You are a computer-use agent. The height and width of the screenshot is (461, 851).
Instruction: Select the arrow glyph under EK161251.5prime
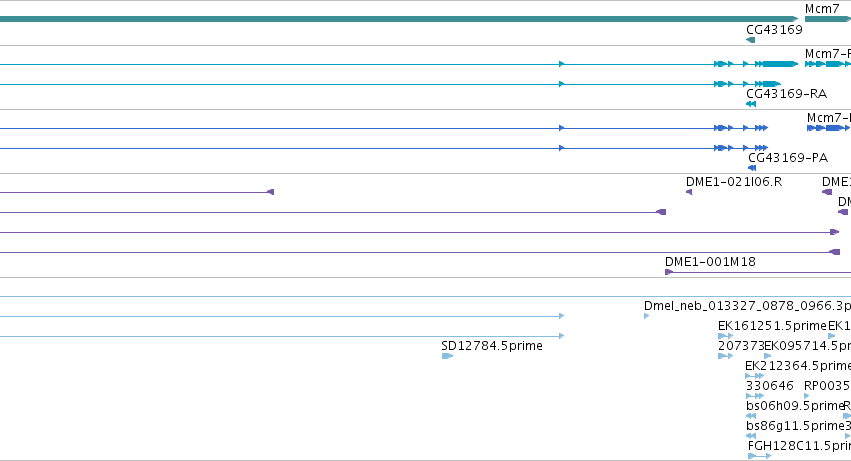[725, 336]
